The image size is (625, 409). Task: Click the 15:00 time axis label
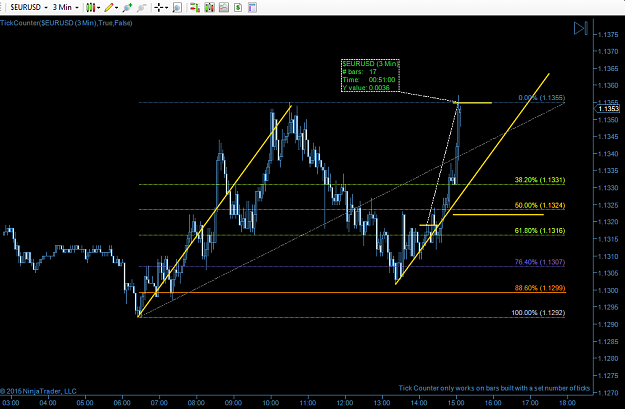[456, 403]
